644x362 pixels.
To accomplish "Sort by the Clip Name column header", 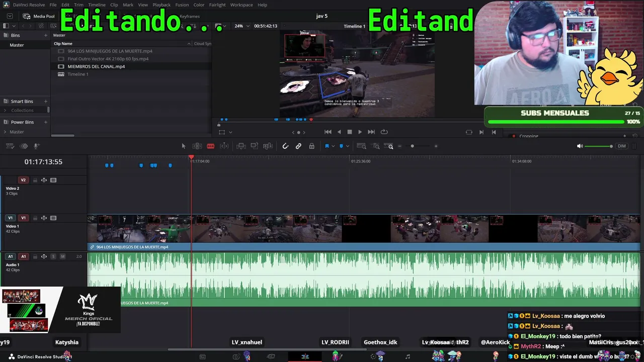I will click(x=63, y=44).
